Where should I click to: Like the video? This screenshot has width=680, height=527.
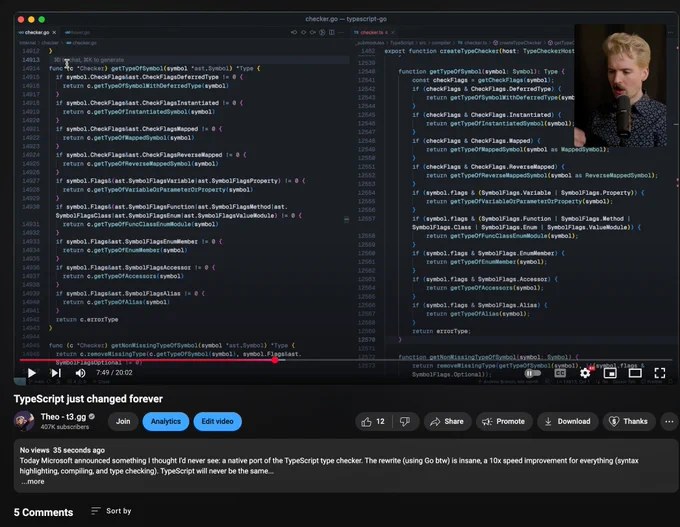[x=373, y=422]
